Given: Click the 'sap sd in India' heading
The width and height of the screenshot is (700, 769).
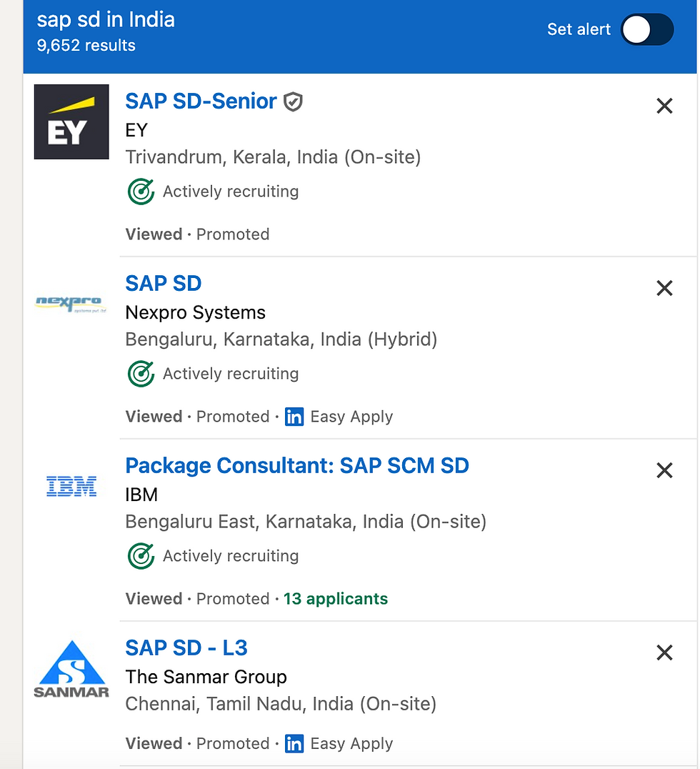Looking at the screenshot, I should coord(106,20).
